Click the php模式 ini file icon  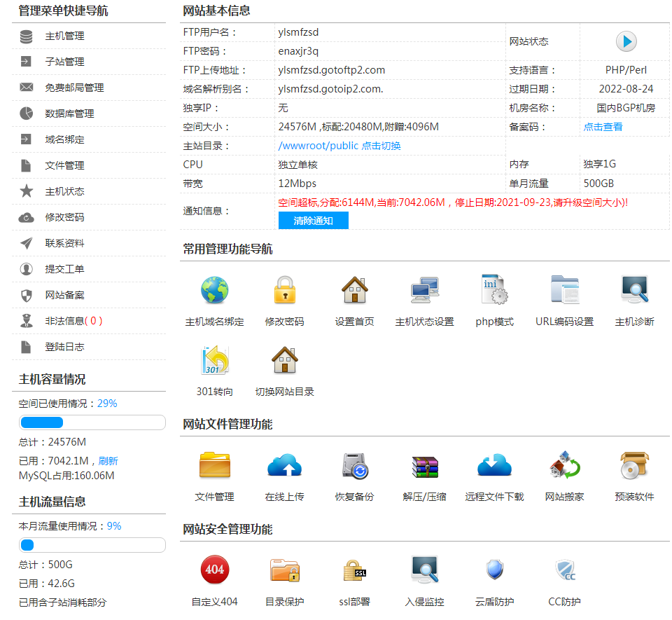[x=494, y=290]
